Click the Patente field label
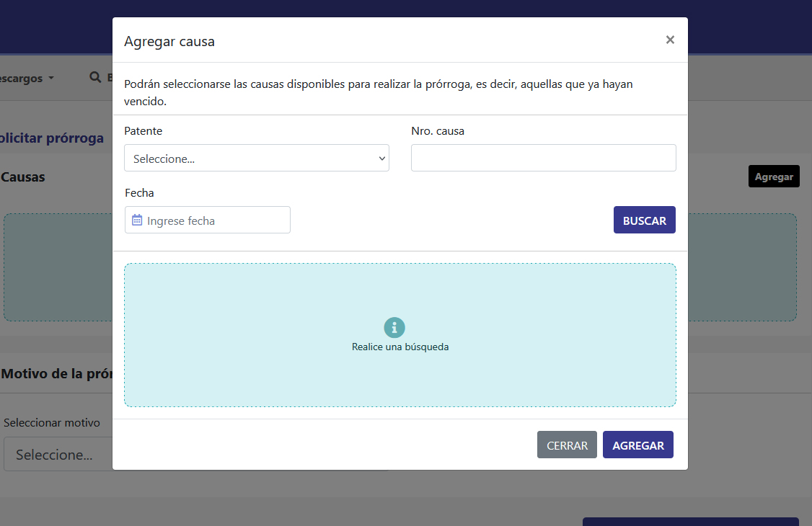This screenshot has width=812, height=526. pos(144,131)
